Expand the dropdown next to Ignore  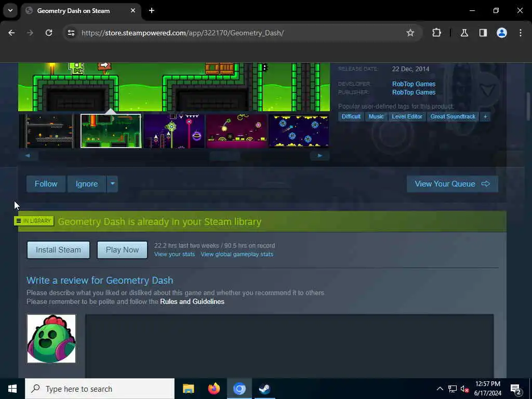[x=112, y=184]
